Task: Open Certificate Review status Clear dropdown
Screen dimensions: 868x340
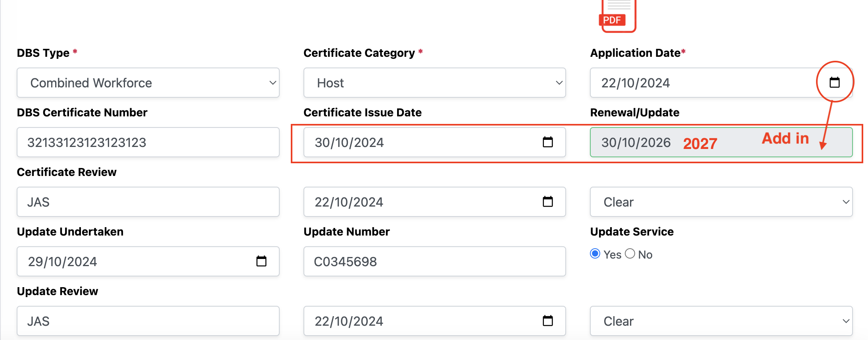Action: (721, 202)
